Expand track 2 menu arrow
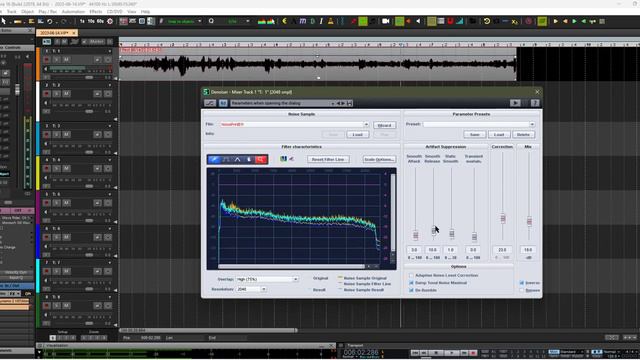 click(x=109, y=85)
